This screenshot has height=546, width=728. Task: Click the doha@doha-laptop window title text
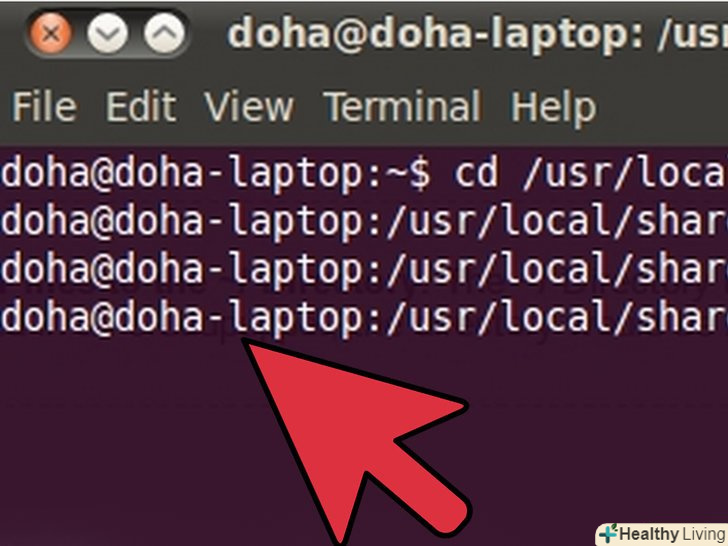[477, 34]
